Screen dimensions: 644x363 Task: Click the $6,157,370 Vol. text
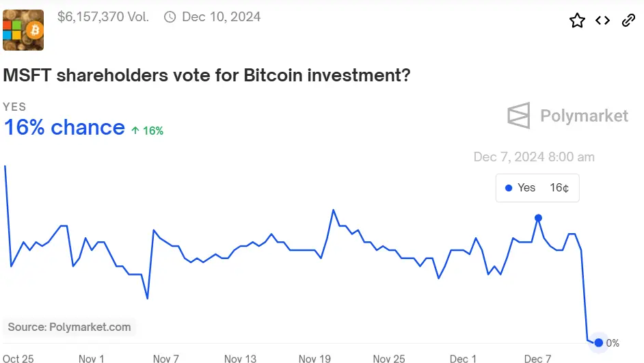pyautogui.click(x=103, y=16)
